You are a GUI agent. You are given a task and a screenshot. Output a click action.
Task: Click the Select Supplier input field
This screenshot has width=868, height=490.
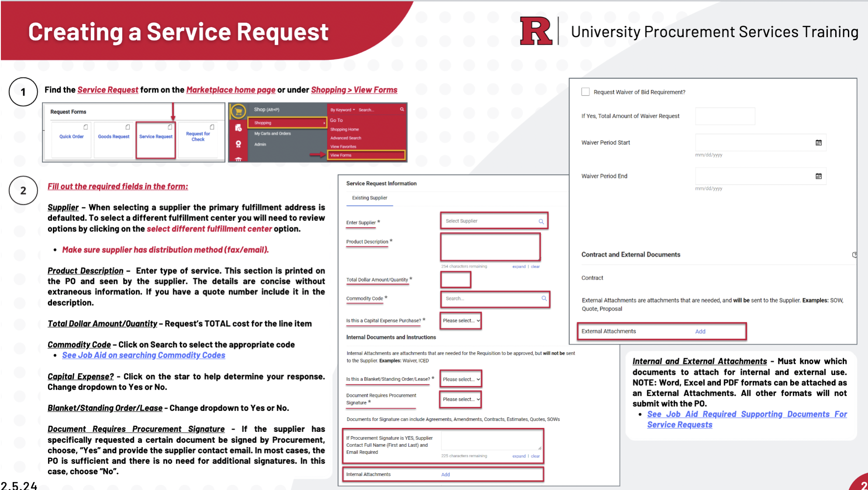(494, 221)
